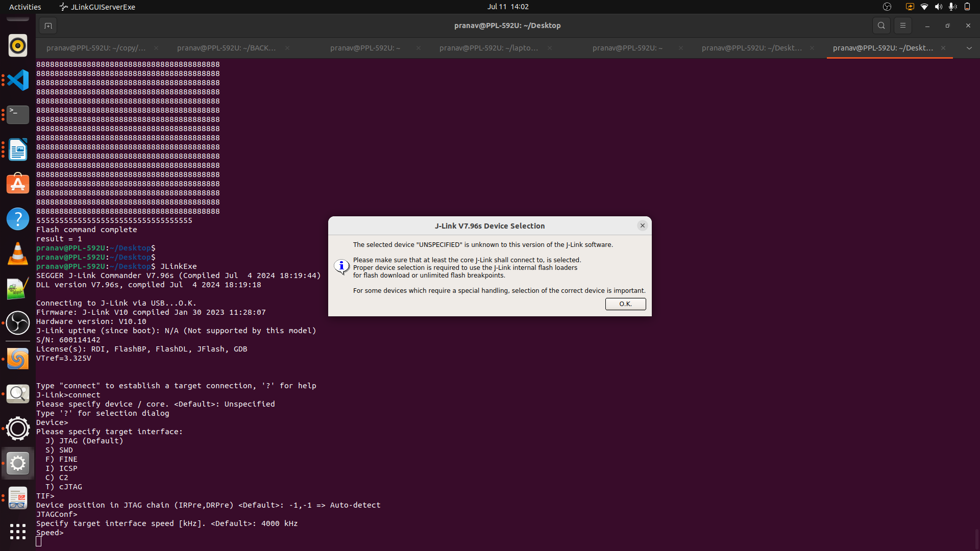
Task: Launch VLC media player from dock
Action: point(18,254)
